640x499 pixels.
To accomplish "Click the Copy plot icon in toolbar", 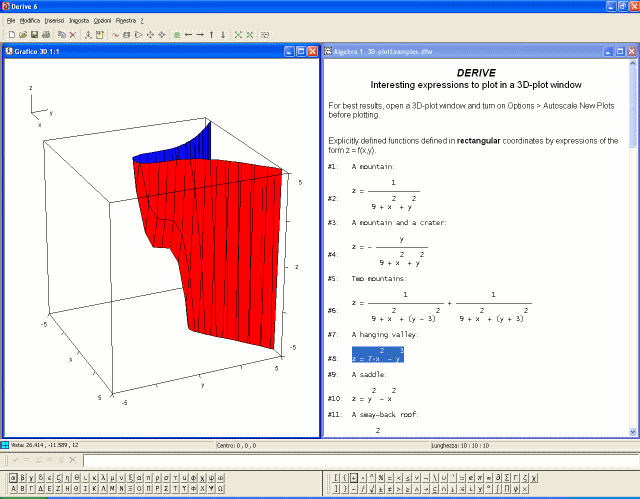I will (x=61, y=35).
